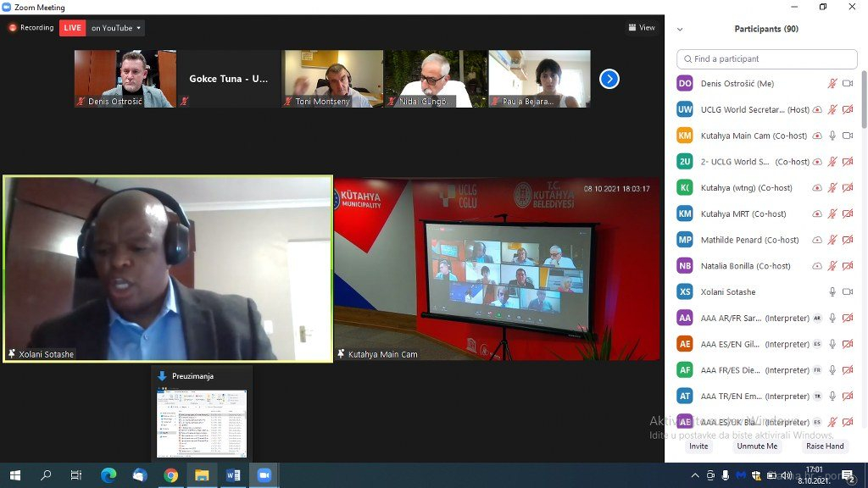
Task: Toggle Mathilde Penard's disabled video icon
Action: (x=847, y=241)
